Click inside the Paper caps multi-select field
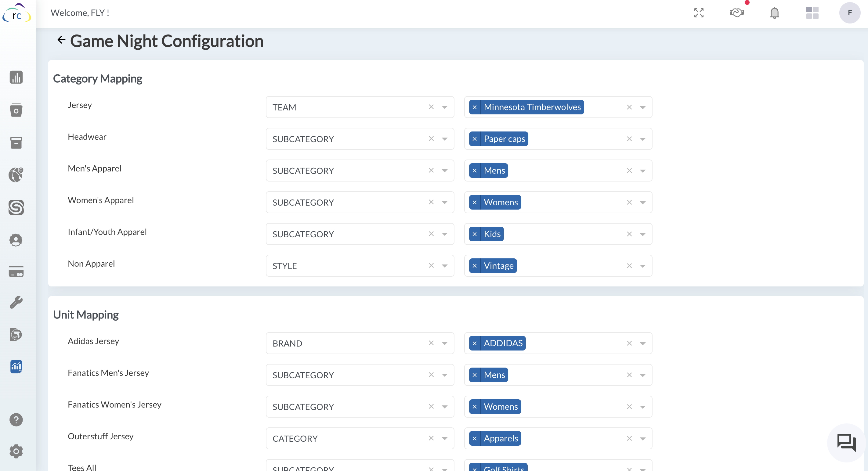The width and height of the screenshot is (868, 471). (558, 139)
